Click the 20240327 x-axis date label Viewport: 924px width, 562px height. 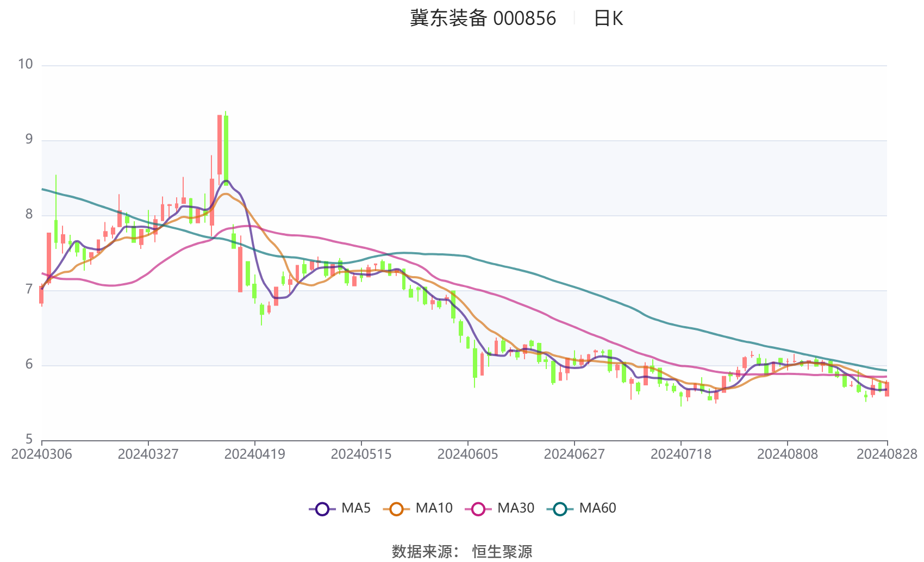pyautogui.click(x=148, y=454)
